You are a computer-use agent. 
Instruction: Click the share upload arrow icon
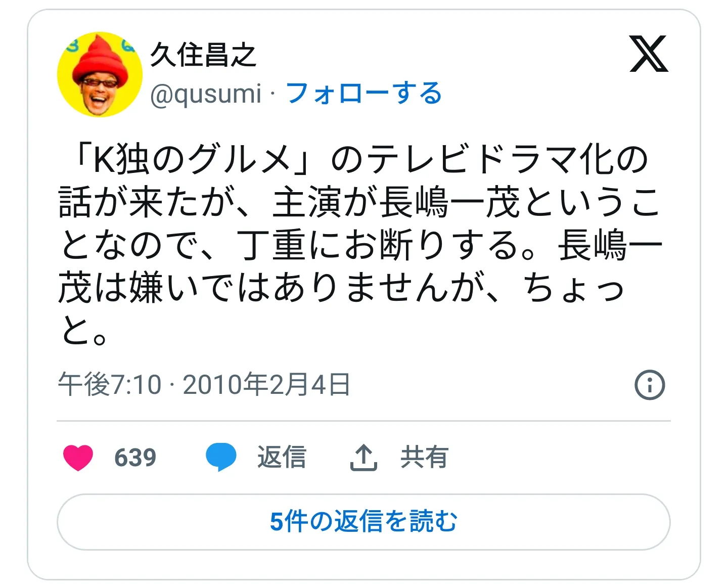tap(363, 458)
